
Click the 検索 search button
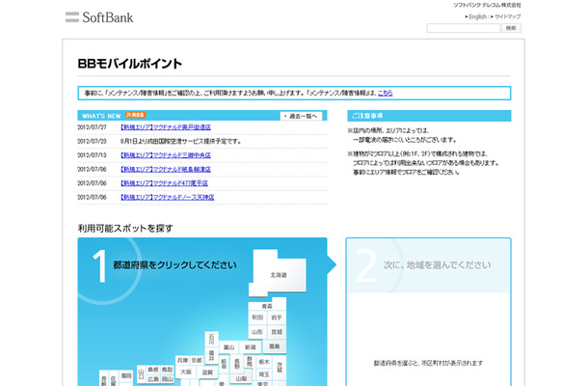coord(511,28)
